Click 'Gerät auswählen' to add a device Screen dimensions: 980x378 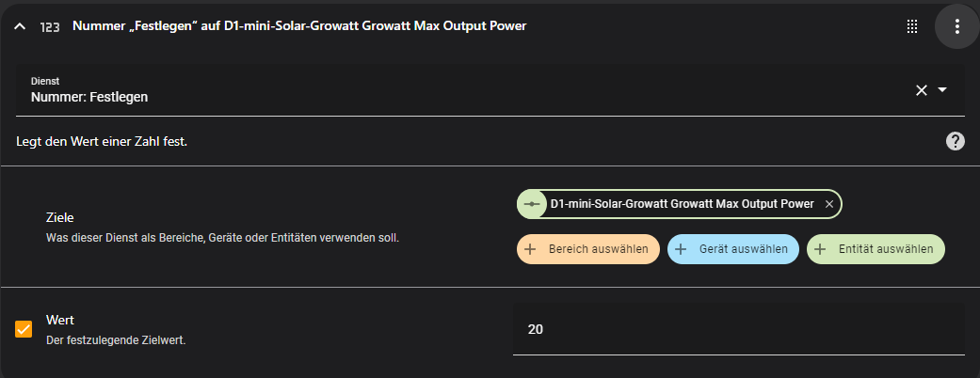(733, 249)
